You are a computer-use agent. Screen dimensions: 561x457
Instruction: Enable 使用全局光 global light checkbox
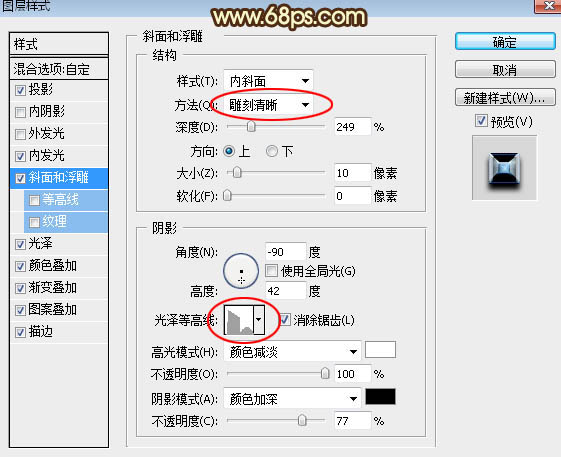(272, 271)
